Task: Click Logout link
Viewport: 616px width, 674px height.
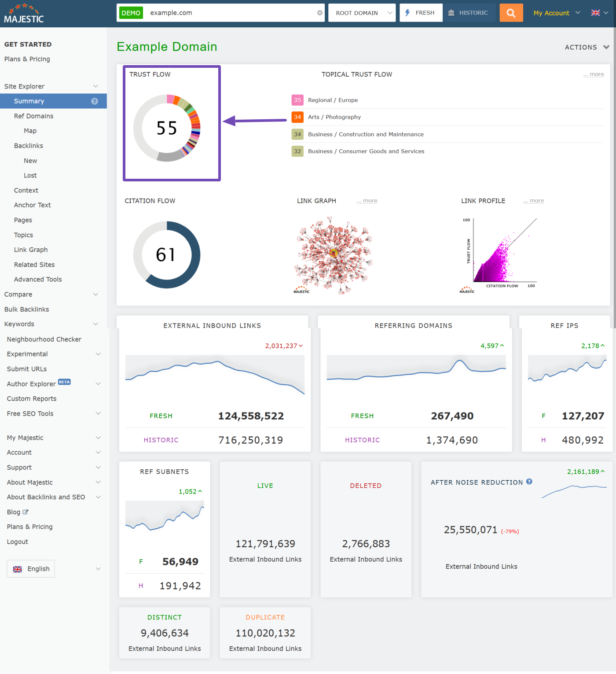Action: [x=17, y=542]
